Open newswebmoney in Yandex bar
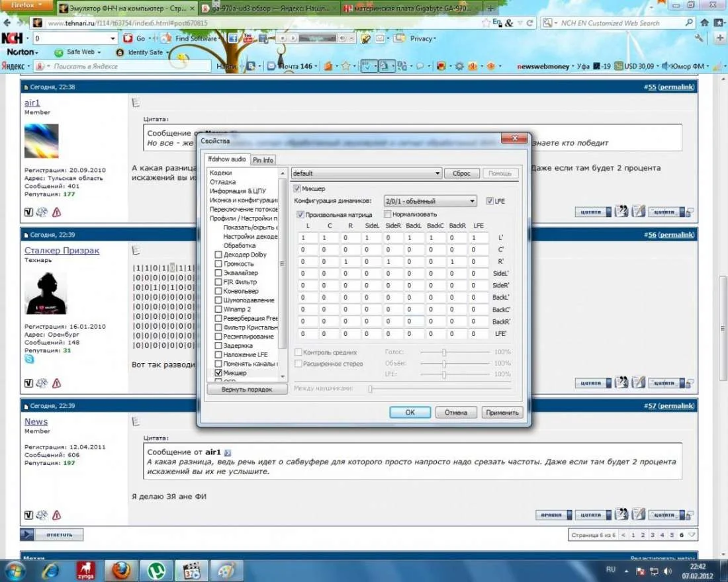Image resolution: width=728 pixels, height=582 pixels. (x=544, y=66)
